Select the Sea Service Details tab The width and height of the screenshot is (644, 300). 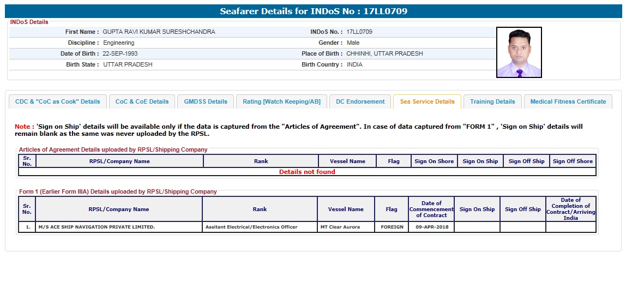point(427,101)
